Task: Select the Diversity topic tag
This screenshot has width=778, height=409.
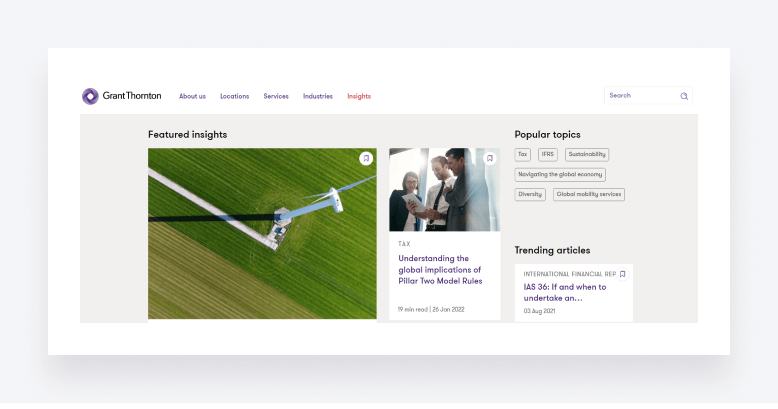Action: [530, 195]
